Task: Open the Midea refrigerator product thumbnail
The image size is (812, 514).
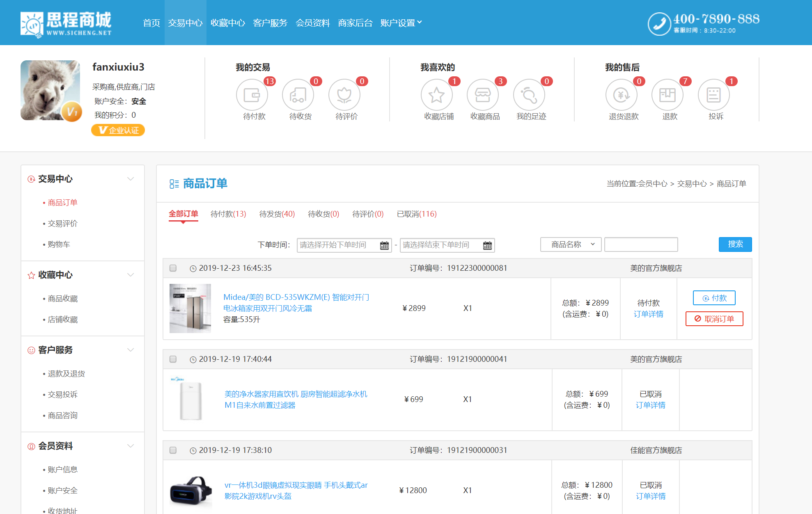Action: [x=190, y=308]
